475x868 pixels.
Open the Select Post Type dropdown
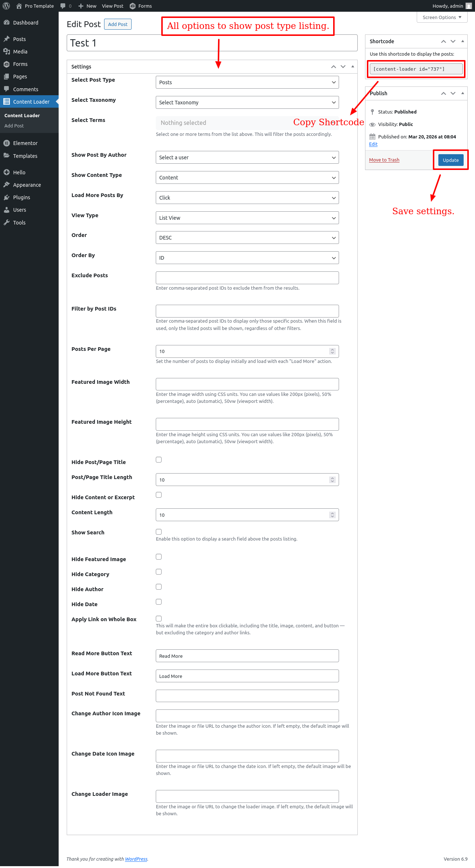pos(247,82)
